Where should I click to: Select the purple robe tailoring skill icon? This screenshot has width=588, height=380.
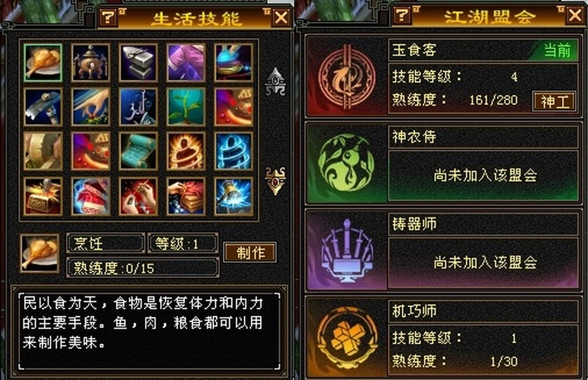186,62
